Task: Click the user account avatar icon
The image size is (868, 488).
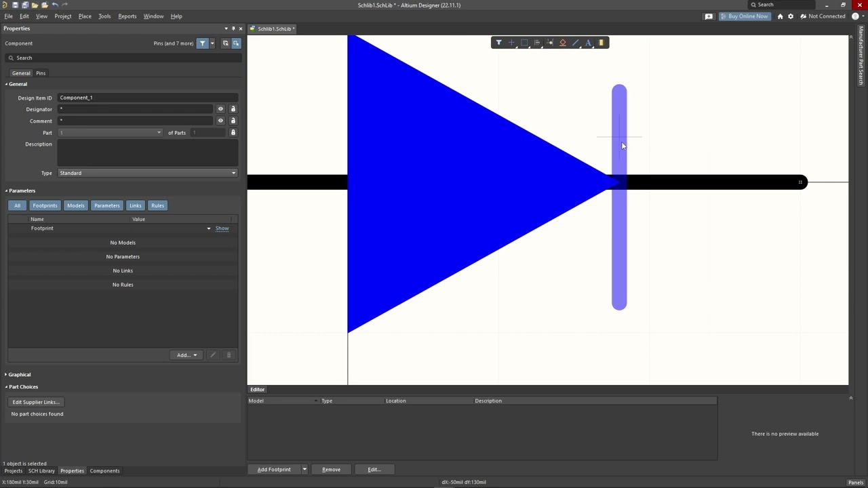Action: [854, 16]
